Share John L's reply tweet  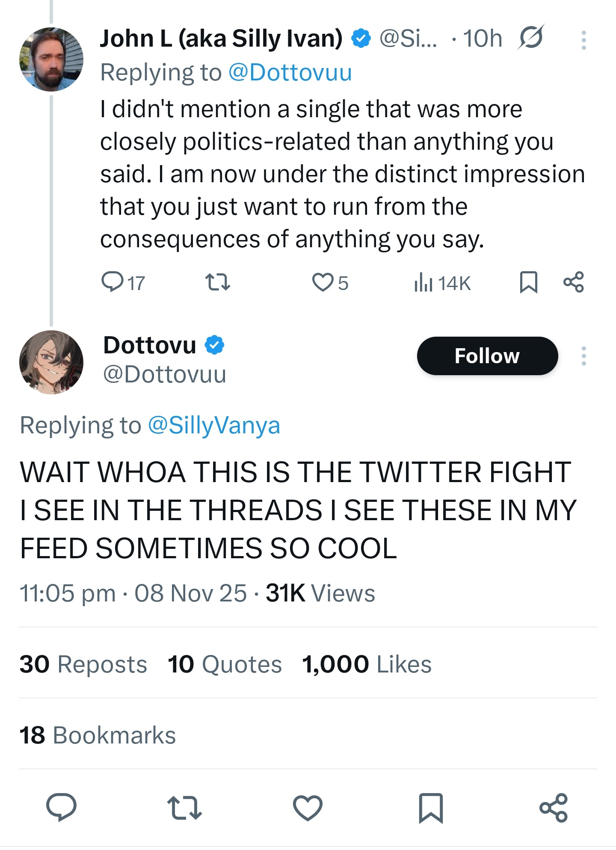573,282
